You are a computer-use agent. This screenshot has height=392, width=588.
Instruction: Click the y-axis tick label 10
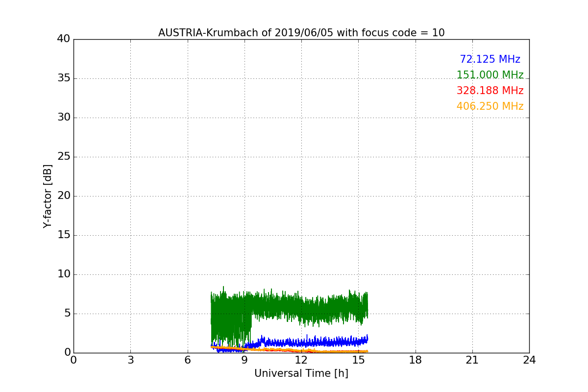pyautogui.click(x=64, y=274)
